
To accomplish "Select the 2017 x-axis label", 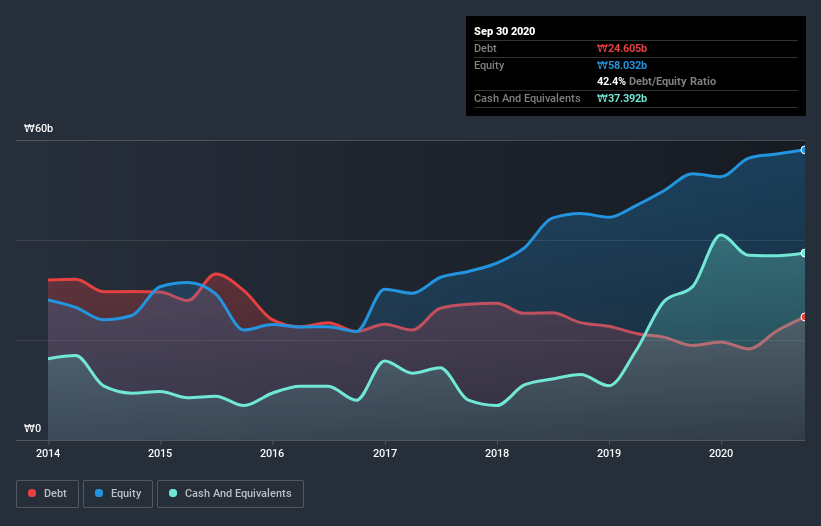I will [385, 453].
